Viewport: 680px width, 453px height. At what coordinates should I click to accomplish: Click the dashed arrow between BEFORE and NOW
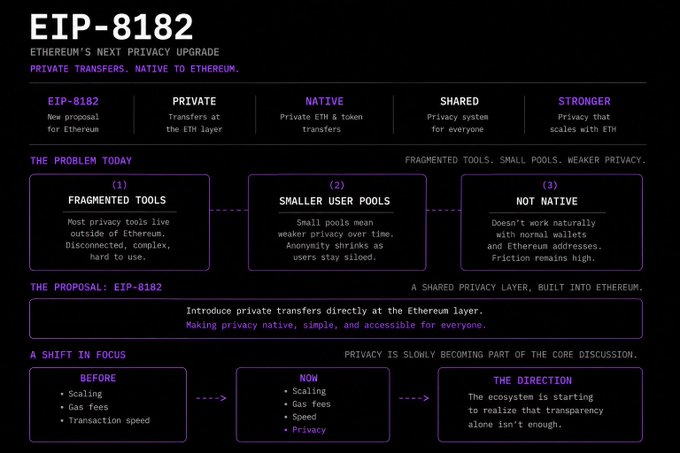click(211, 398)
